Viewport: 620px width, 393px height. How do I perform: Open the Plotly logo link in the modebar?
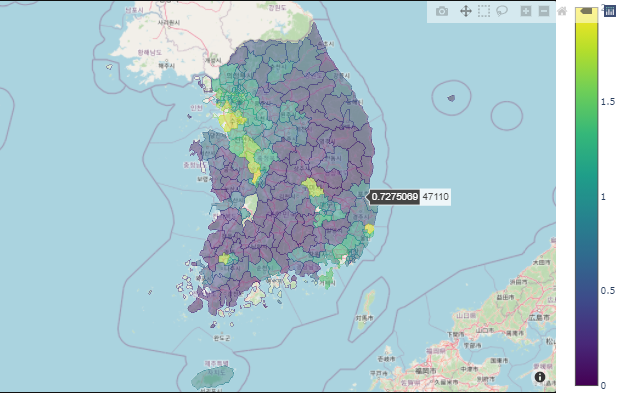(610, 11)
